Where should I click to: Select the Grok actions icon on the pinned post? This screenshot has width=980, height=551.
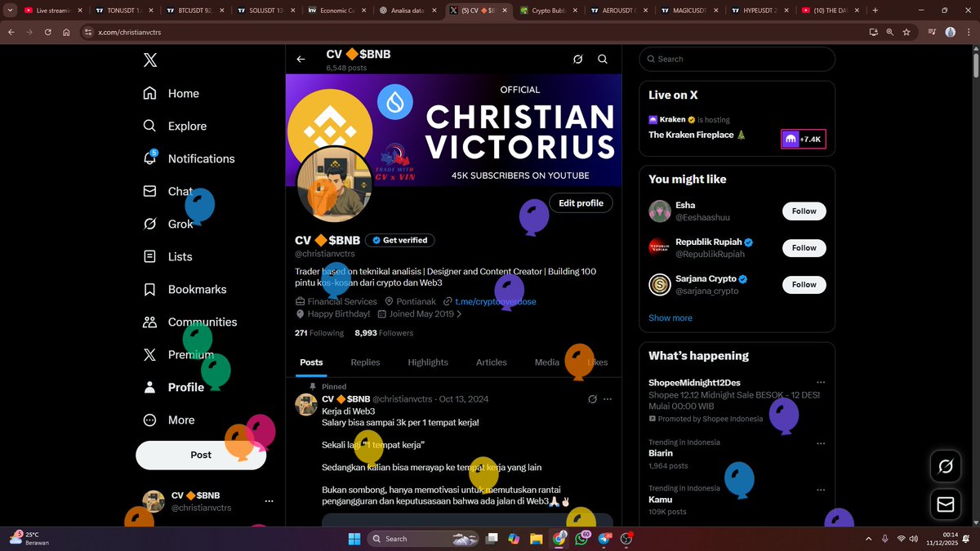(x=593, y=399)
